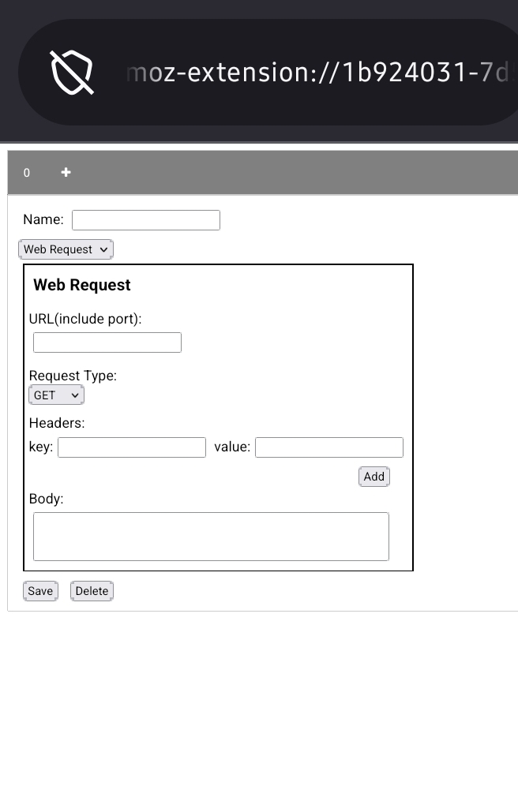Viewport: 518px width, 812px height.
Task: Click the Save button
Action: click(40, 591)
